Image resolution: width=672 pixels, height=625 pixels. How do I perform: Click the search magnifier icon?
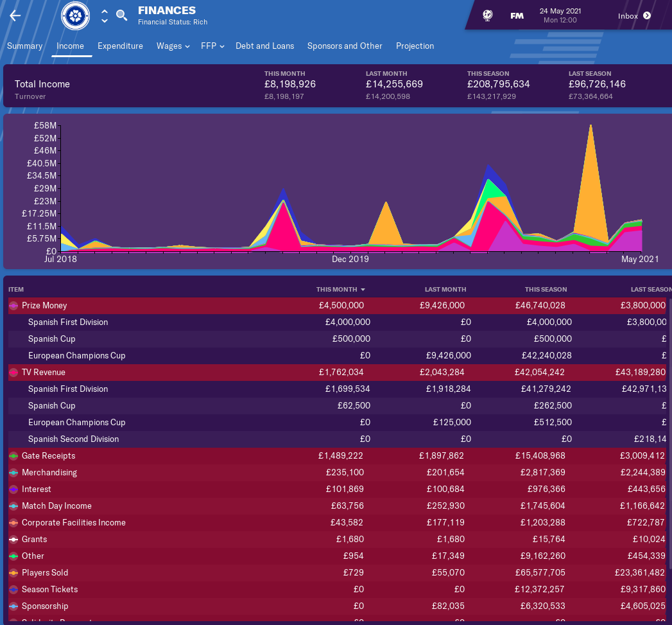coord(121,15)
